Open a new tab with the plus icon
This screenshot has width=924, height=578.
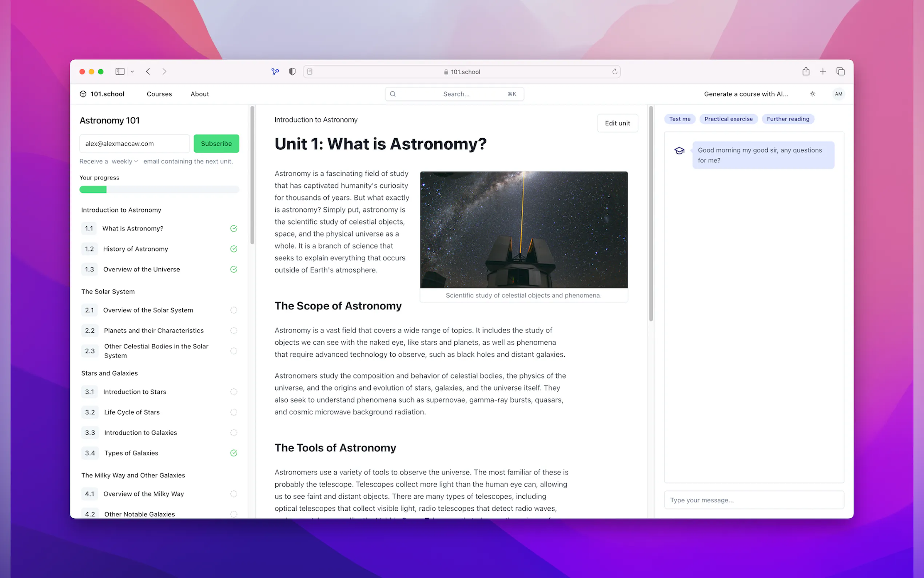coord(823,71)
